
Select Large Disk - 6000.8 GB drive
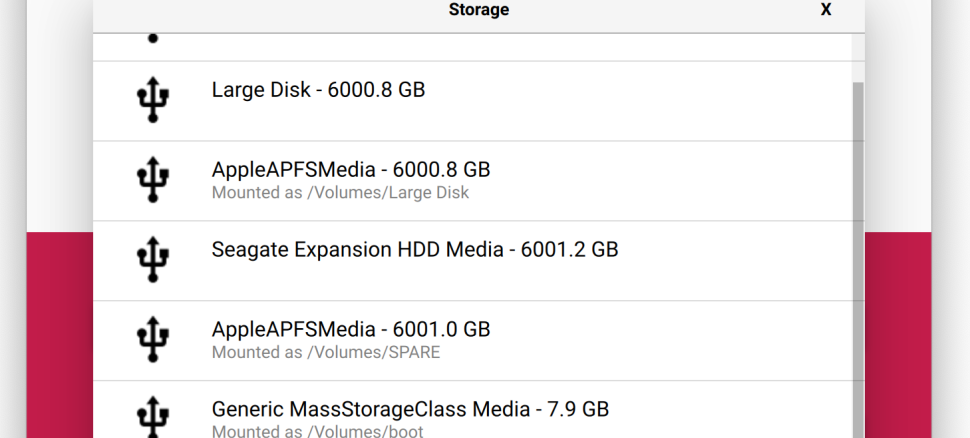(473, 101)
